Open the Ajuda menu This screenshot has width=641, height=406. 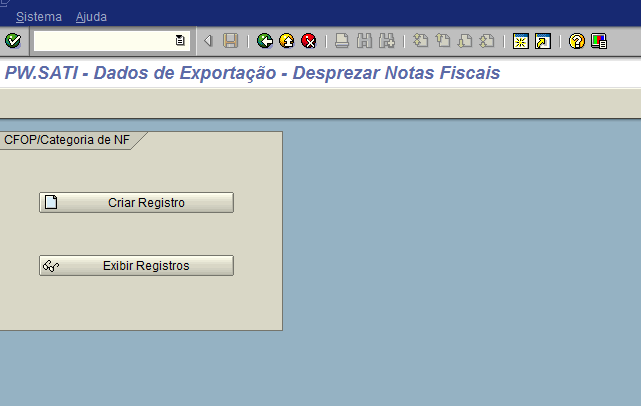[x=91, y=17]
